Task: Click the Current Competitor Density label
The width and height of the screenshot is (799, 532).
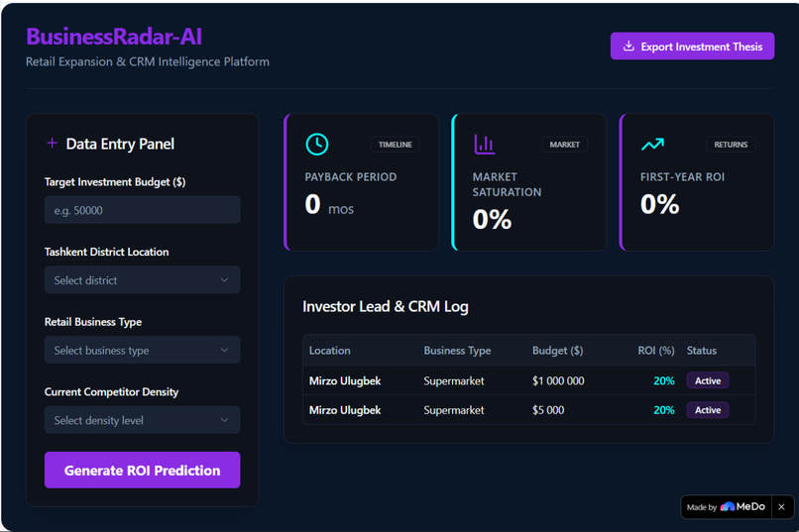Action: coord(111,392)
